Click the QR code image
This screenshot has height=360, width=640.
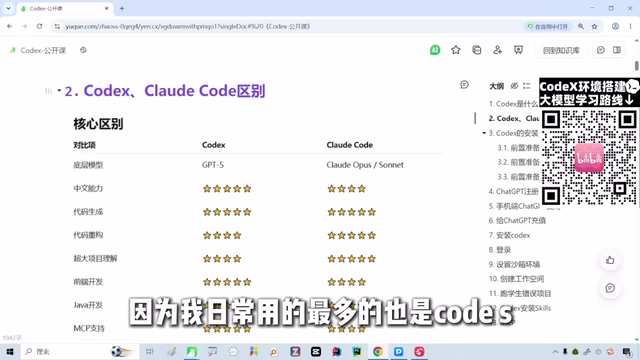pyautogui.click(x=589, y=157)
